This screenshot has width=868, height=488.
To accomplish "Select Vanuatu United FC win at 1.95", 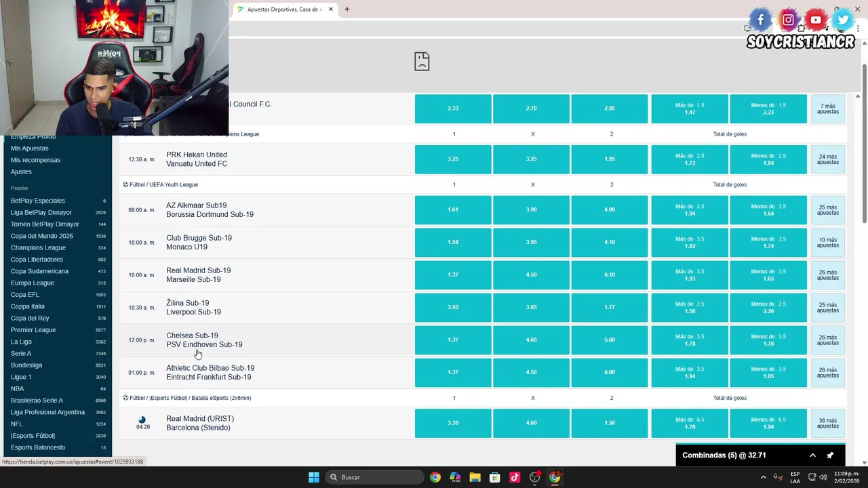I will coord(609,159).
